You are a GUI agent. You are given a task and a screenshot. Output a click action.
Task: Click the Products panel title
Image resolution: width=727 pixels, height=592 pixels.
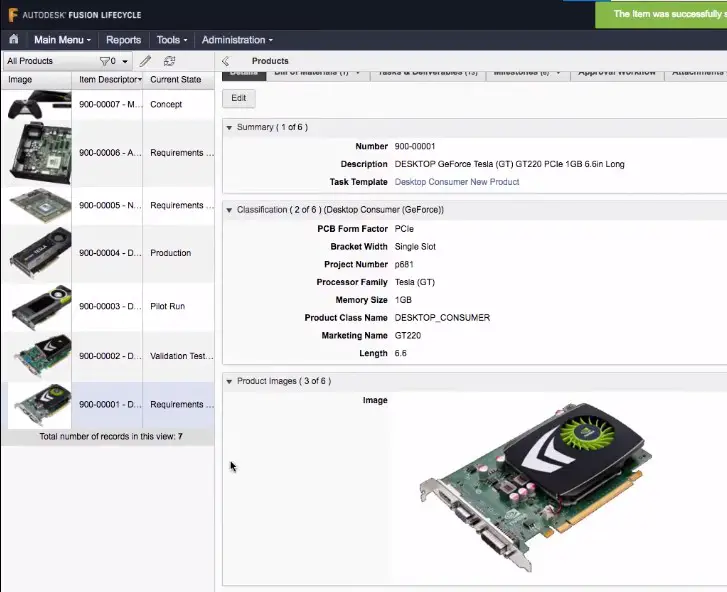click(270, 61)
